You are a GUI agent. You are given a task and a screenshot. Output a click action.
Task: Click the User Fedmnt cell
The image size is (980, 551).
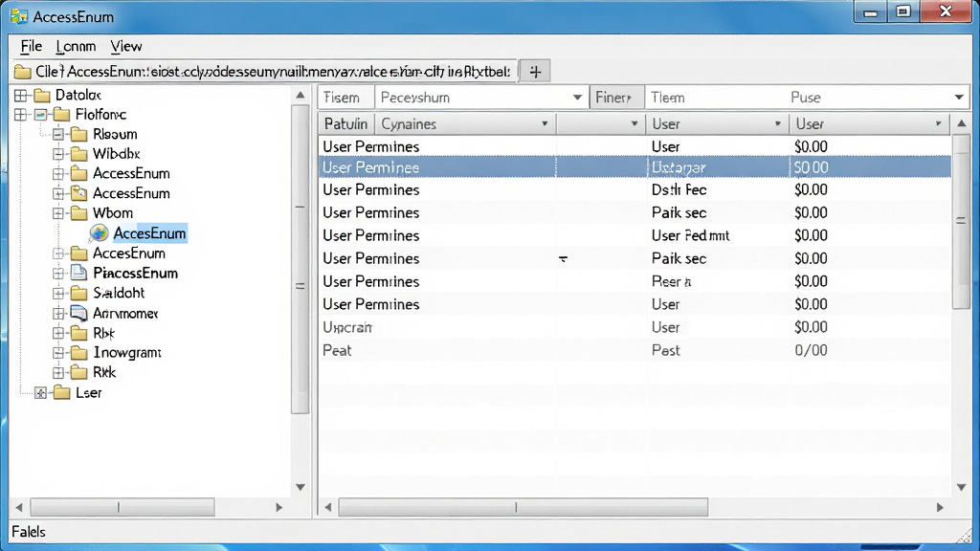click(690, 235)
